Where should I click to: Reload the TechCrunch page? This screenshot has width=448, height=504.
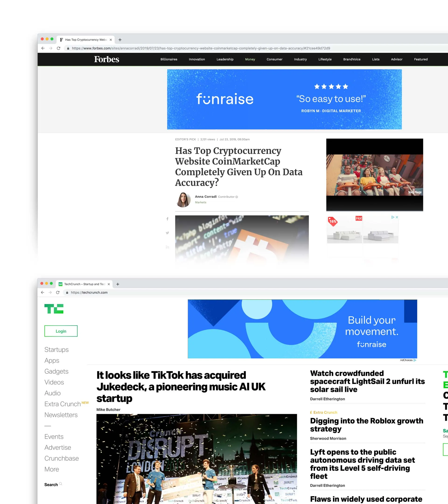58,292
